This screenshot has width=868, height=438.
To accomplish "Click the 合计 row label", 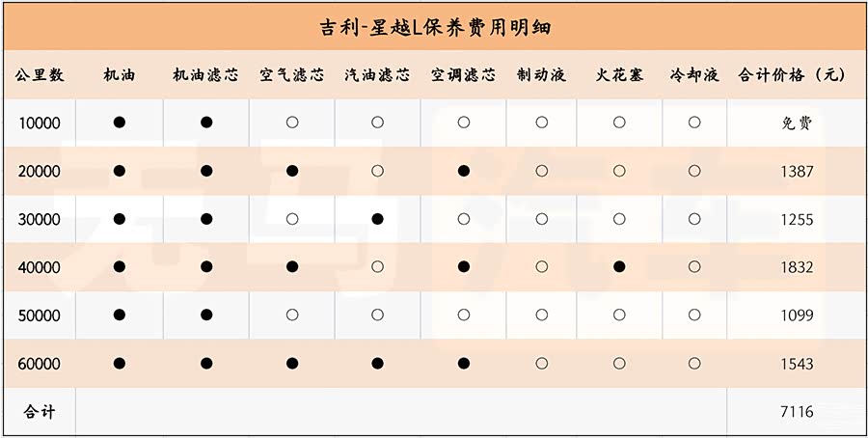I will pyautogui.click(x=40, y=412).
